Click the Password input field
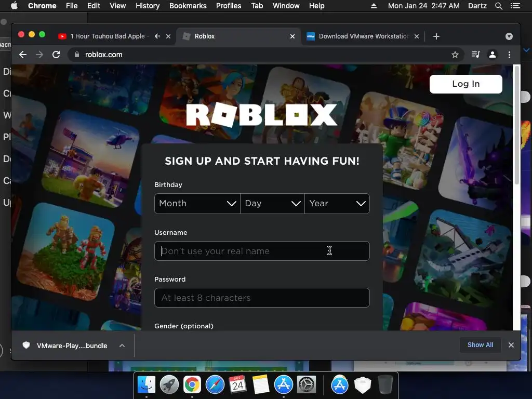 pos(262,298)
